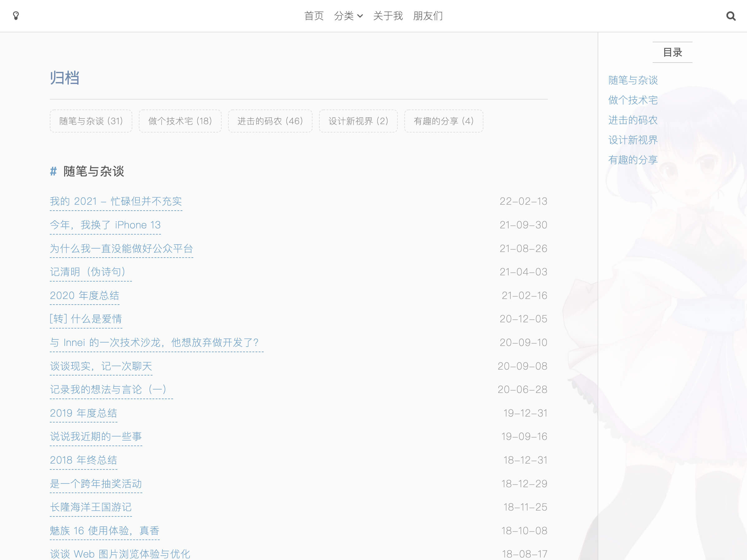Open the search magnifier icon
The height and width of the screenshot is (560, 747).
tap(731, 16)
